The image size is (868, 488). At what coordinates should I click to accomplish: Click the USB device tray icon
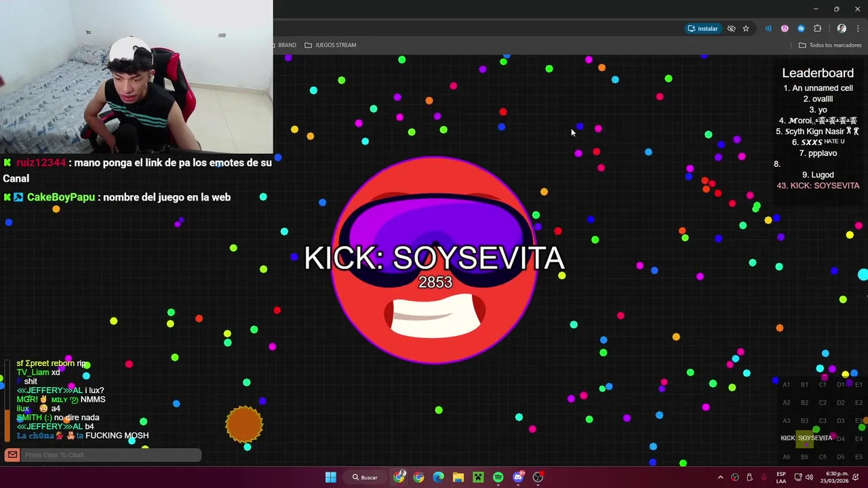[749, 477]
